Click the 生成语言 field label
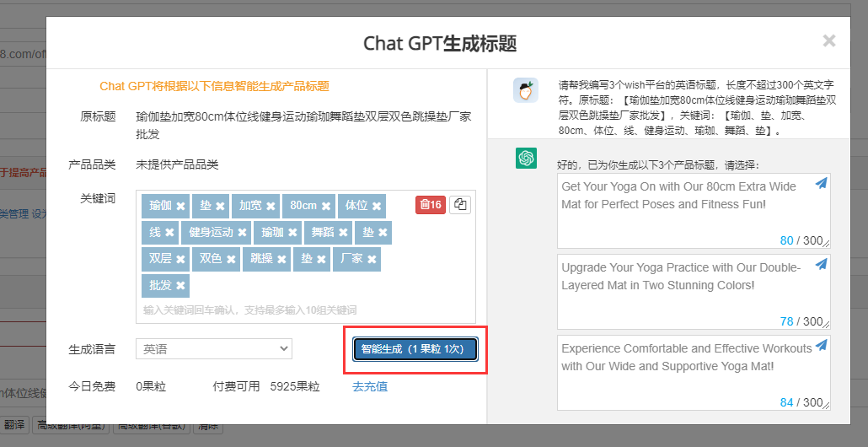Viewport: 868px width, 447px height. pyautogui.click(x=92, y=349)
